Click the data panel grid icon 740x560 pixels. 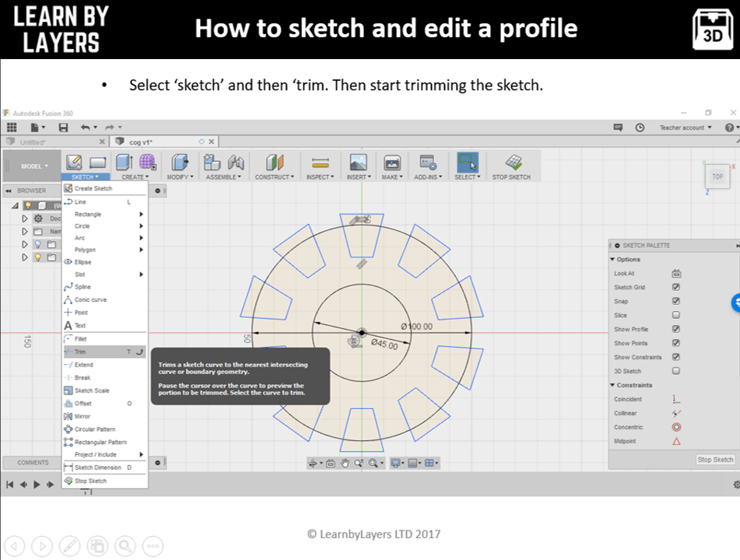[12, 128]
